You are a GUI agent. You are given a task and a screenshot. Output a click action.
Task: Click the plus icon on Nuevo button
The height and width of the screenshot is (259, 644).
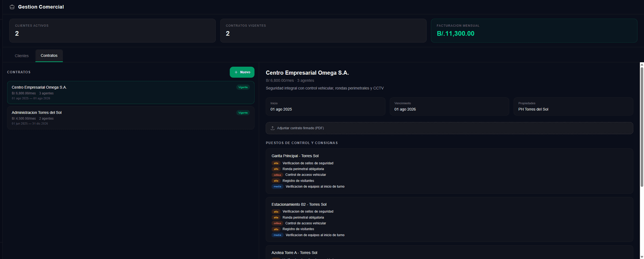(x=236, y=72)
